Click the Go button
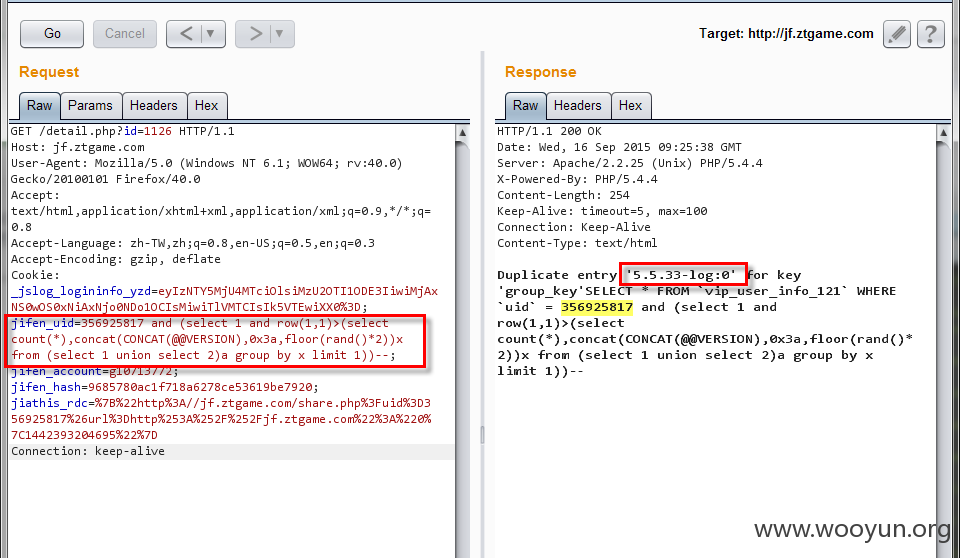 pos(52,34)
